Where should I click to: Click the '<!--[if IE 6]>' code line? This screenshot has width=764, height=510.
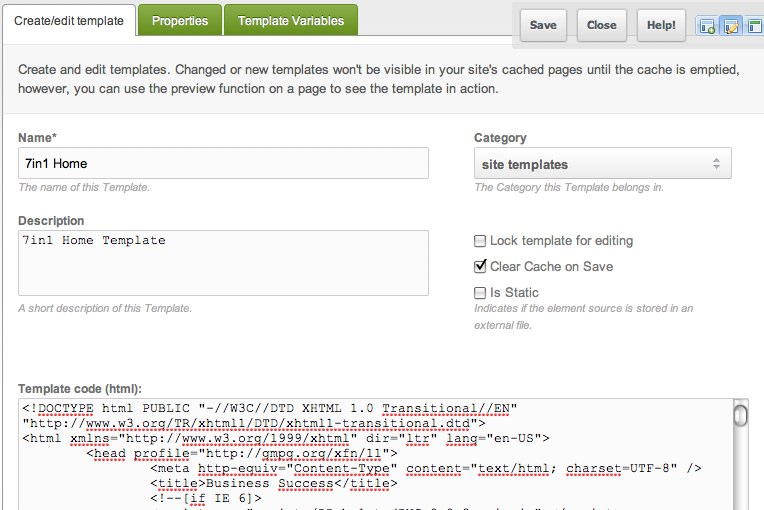(x=206, y=498)
